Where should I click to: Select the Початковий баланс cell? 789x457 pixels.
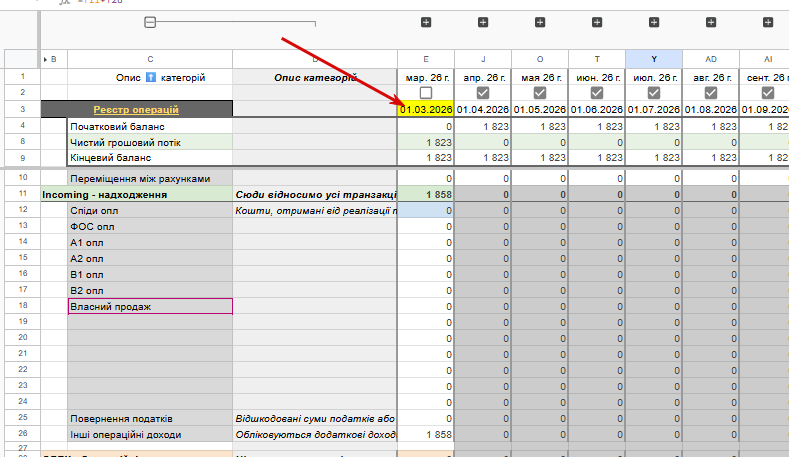pyautogui.click(x=150, y=126)
